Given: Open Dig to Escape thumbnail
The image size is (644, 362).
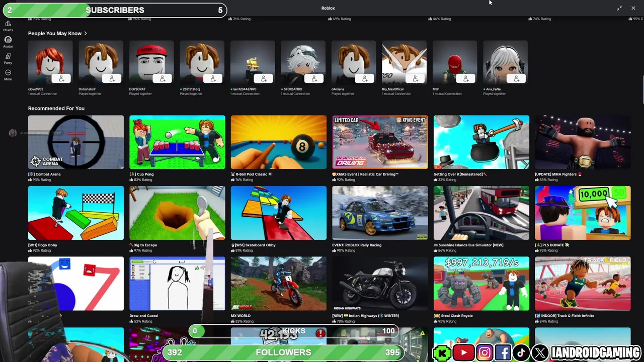Looking at the screenshot, I should 177,213.
